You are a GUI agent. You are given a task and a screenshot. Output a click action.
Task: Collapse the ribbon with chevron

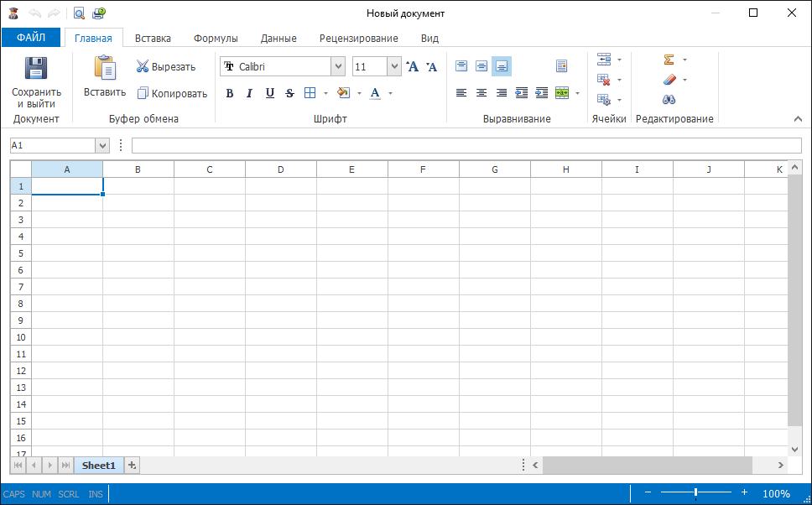pyautogui.click(x=798, y=118)
